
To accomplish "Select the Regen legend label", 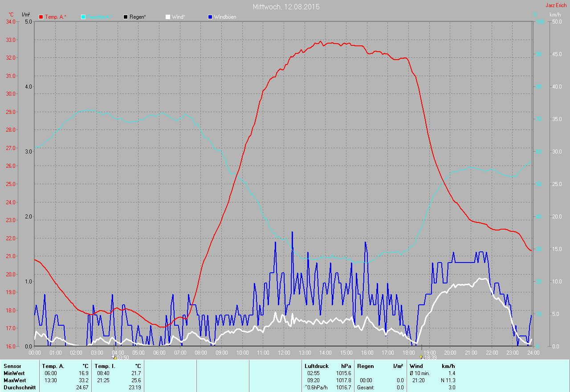I will click(x=138, y=17).
